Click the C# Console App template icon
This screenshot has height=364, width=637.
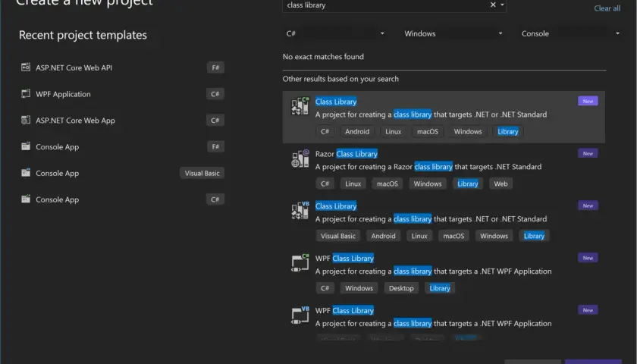[26, 199]
